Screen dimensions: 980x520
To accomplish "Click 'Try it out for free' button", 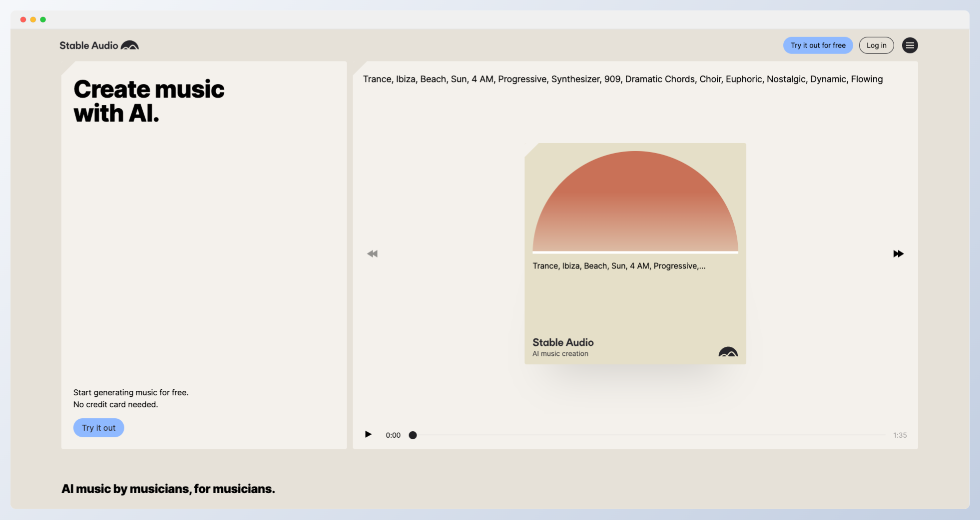I will coord(818,45).
